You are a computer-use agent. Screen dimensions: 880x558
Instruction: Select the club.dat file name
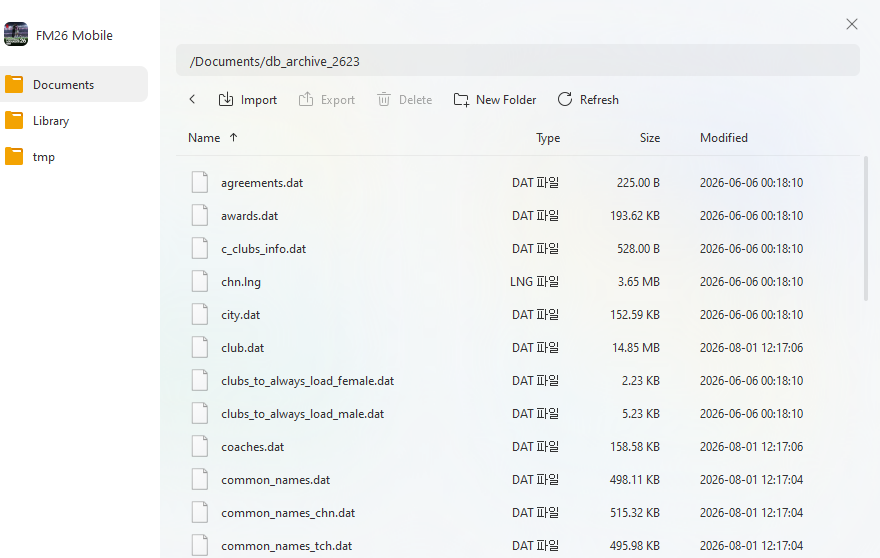[x=242, y=347]
